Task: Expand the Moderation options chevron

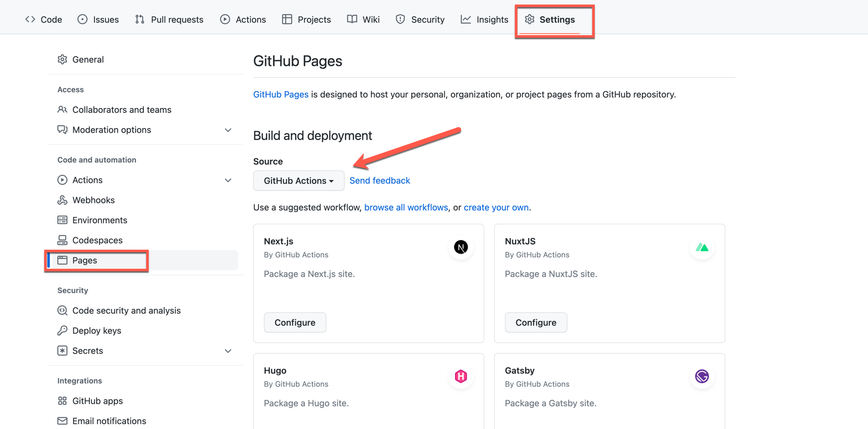Action: pos(228,130)
